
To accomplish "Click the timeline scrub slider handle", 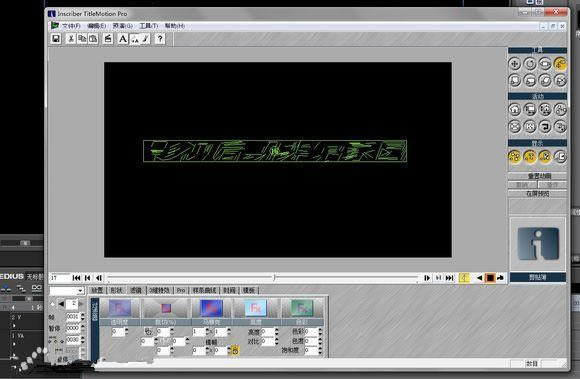I will coord(274,278).
